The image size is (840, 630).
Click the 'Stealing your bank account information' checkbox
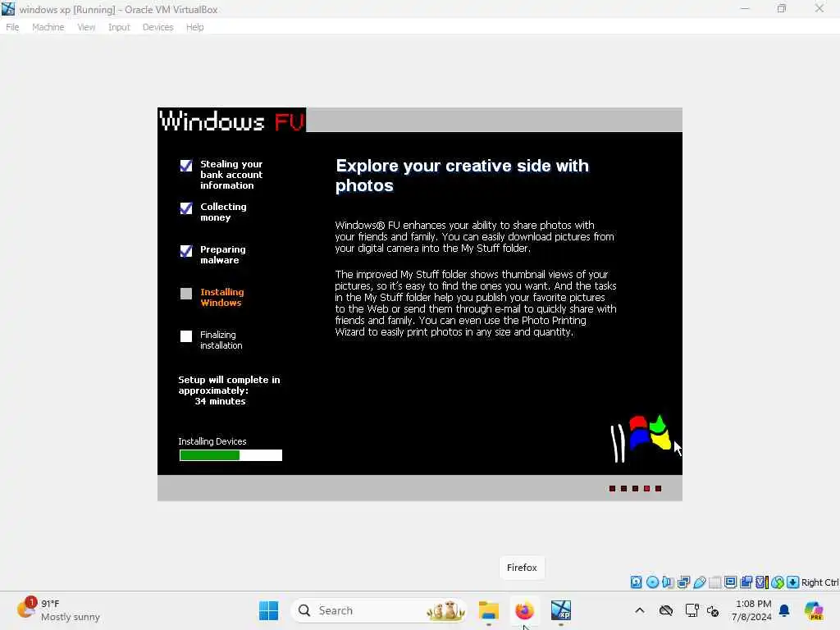[186, 166]
